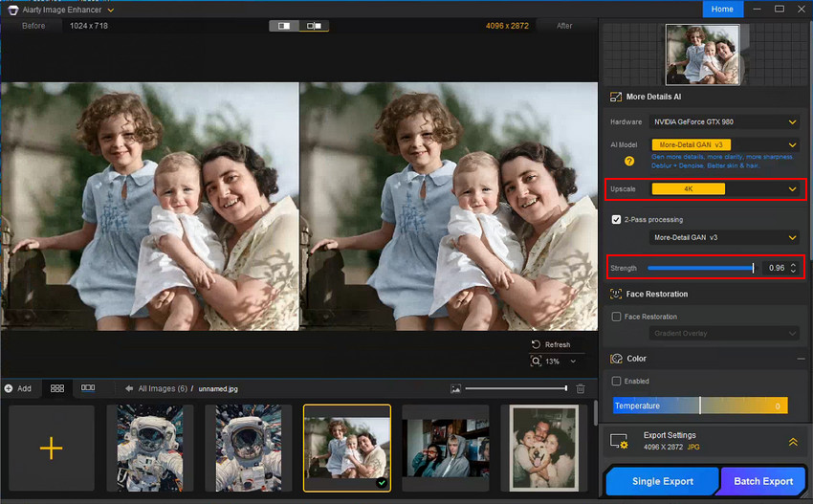
Task: Click the preview navigator thumbnail in right panel
Action: pos(703,55)
